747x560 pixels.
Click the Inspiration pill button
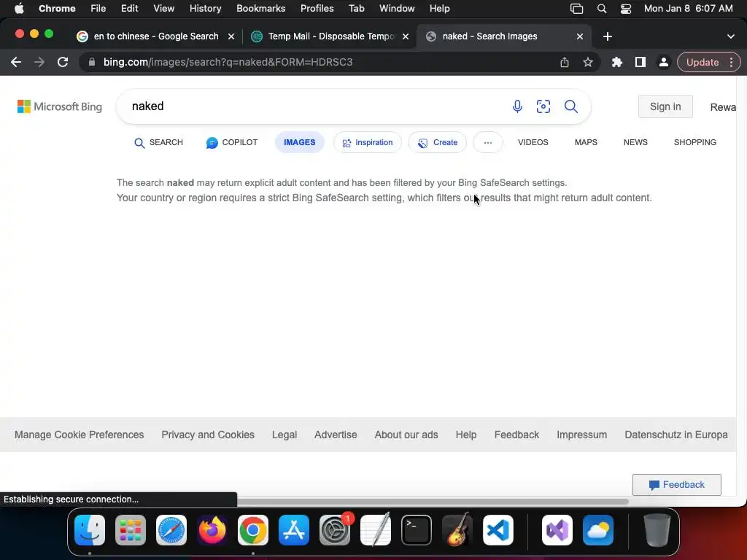click(368, 142)
